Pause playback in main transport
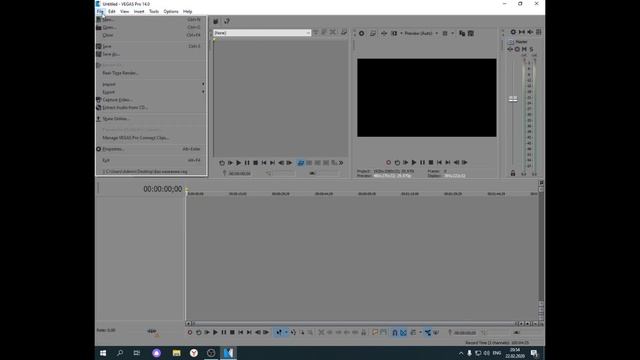 (x=224, y=332)
